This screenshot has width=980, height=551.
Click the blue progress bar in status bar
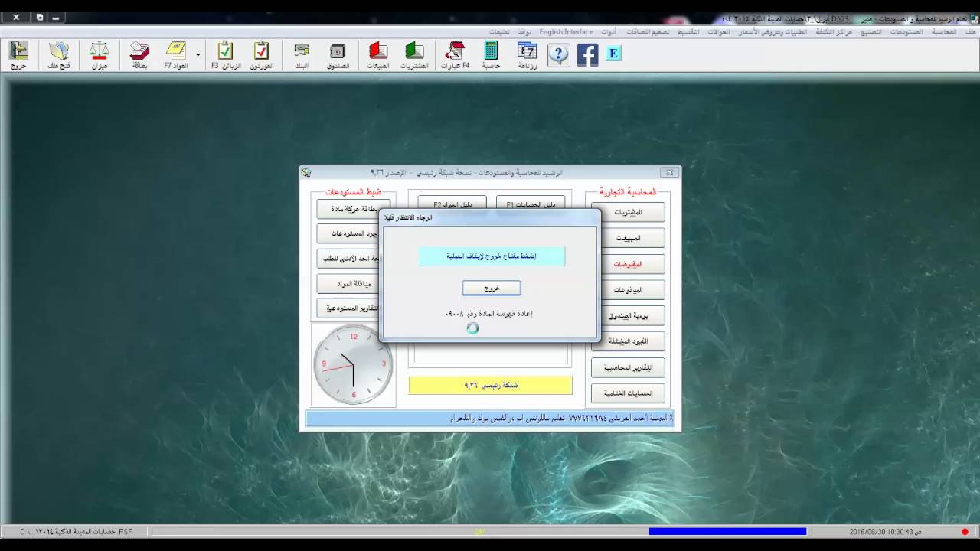pyautogui.click(x=727, y=531)
